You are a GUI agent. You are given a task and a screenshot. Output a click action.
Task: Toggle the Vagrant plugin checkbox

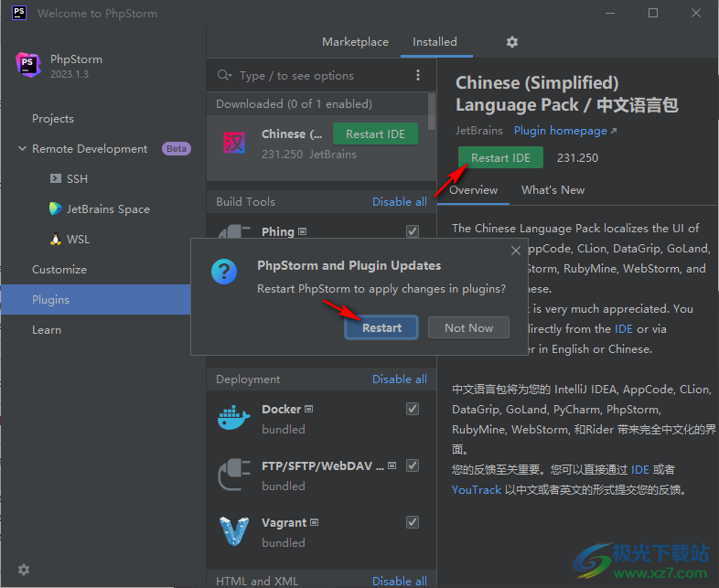click(413, 522)
